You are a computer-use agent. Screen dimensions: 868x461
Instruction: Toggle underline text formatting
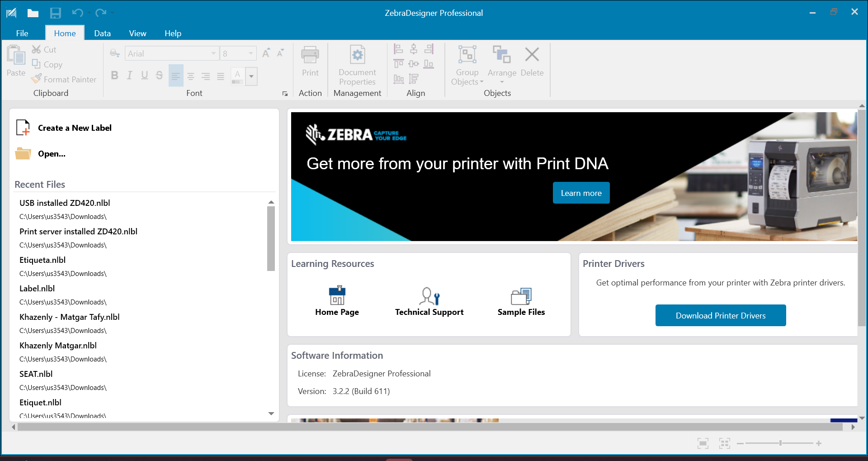click(x=144, y=75)
